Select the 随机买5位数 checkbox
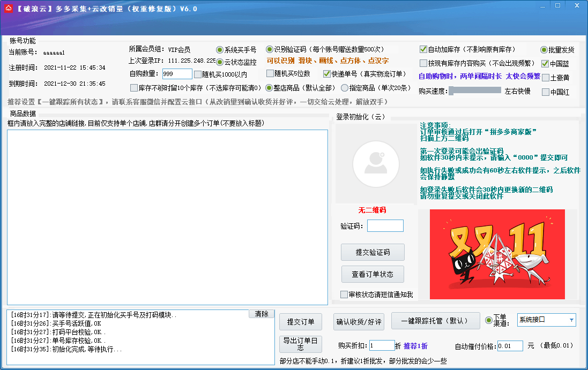Viewport: 588px width, 370px height. [x=270, y=73]
